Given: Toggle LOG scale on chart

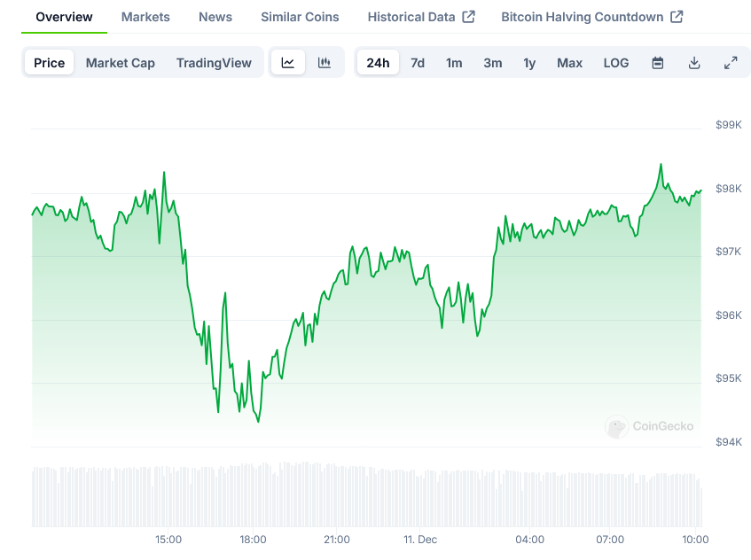Looking at the screenshot, I should tap(616, 63).
